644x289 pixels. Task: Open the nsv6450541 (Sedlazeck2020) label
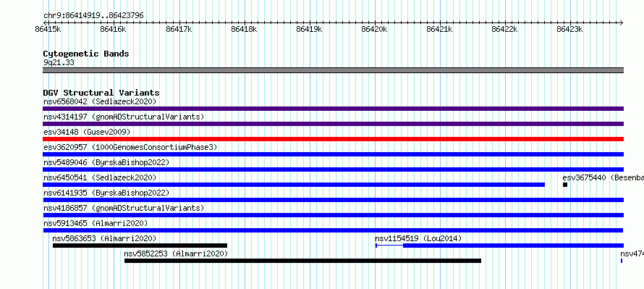tap(100, 177)
